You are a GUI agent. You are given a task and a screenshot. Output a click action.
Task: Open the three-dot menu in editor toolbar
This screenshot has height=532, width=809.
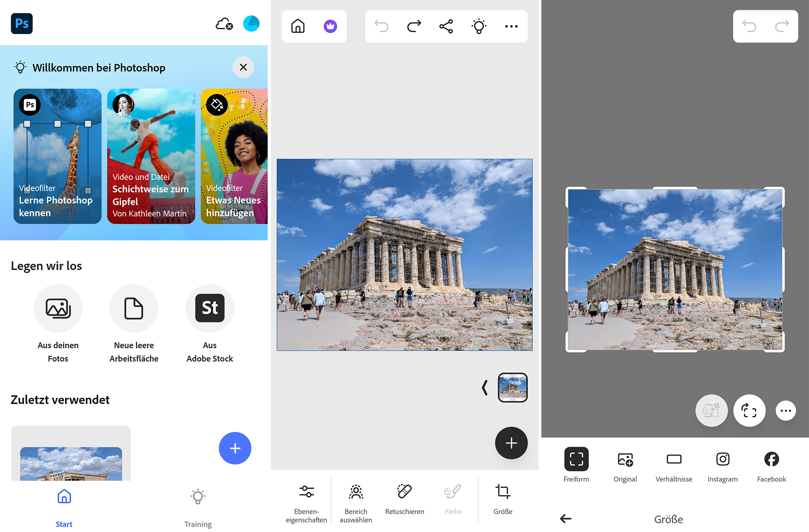(511, 27)
